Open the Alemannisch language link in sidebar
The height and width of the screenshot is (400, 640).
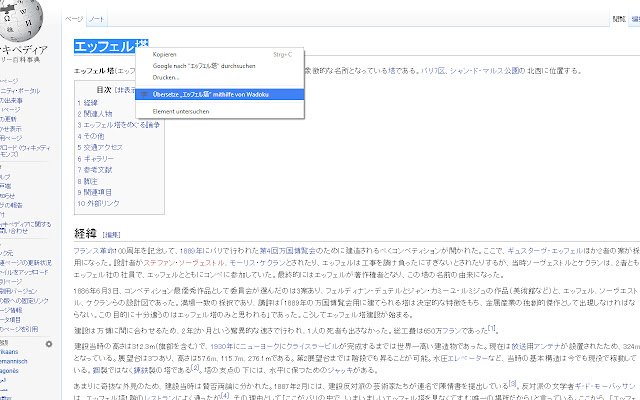13,361
